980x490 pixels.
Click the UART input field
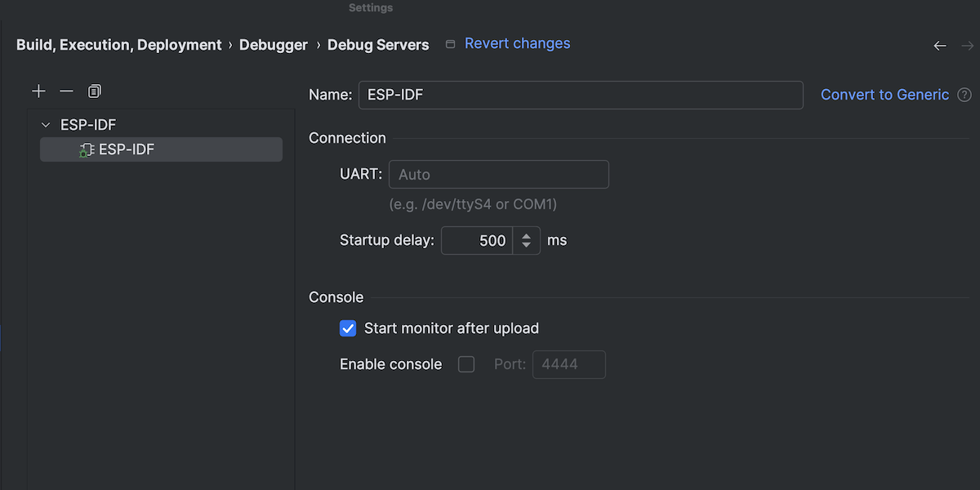pyautogui.click(x=499, y=175)
